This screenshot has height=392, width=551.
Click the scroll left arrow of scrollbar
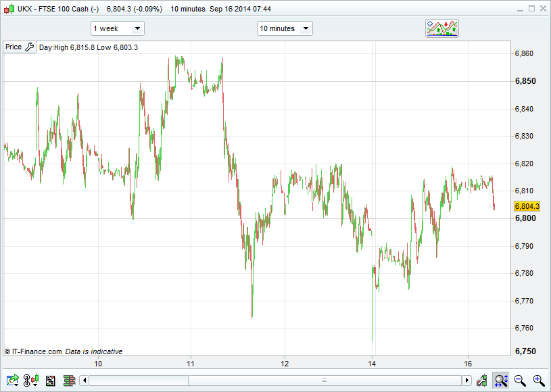pyautogui.click(x=85, y=381)
